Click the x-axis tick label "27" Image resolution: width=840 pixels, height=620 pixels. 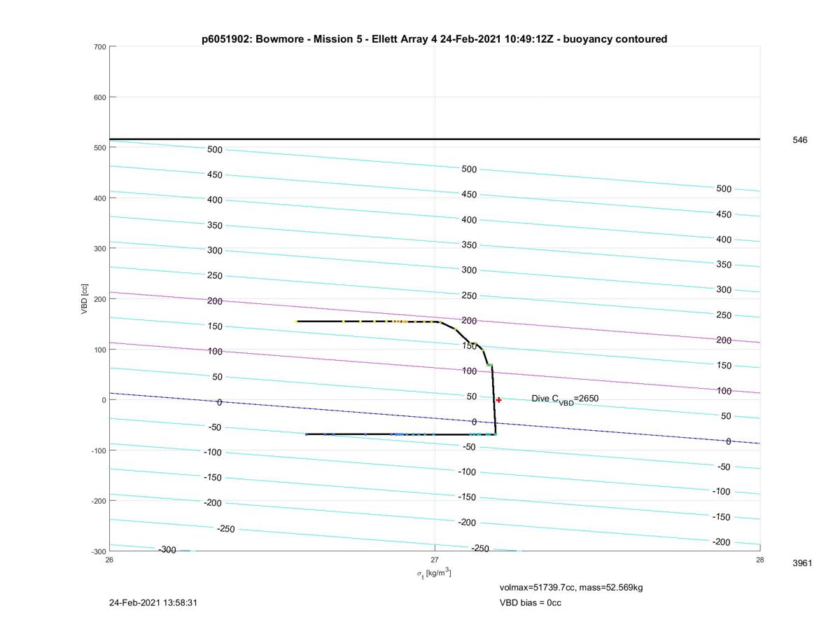pos(435,560)
